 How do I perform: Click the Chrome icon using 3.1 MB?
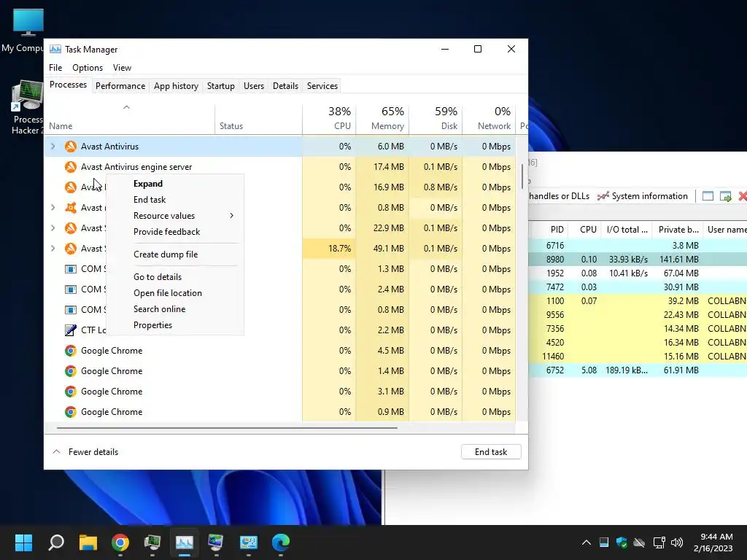(x=71, y=392)
